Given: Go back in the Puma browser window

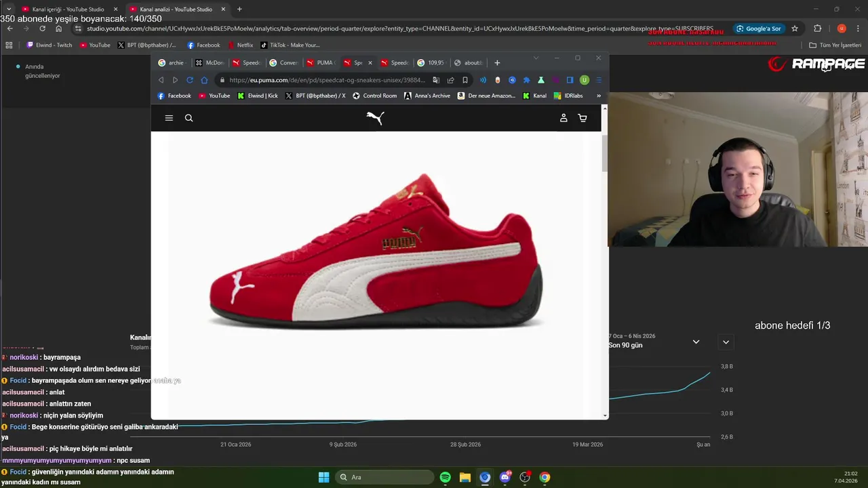Looking at the screenshot, I should pyautogui.click(x=161, y=80).
